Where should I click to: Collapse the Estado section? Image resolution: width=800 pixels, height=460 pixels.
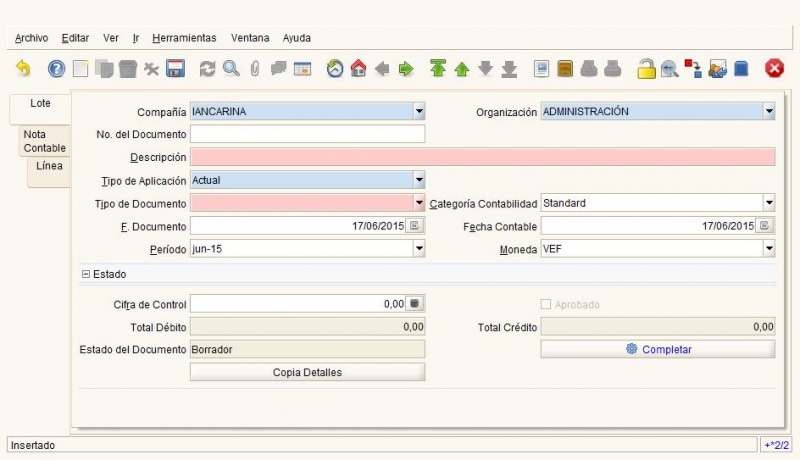point(86,274)
